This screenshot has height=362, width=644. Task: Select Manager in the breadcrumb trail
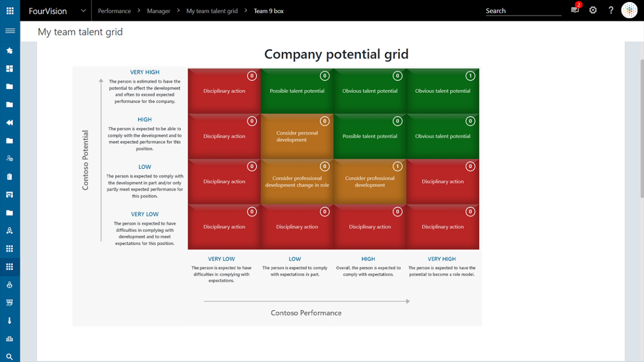159,10
